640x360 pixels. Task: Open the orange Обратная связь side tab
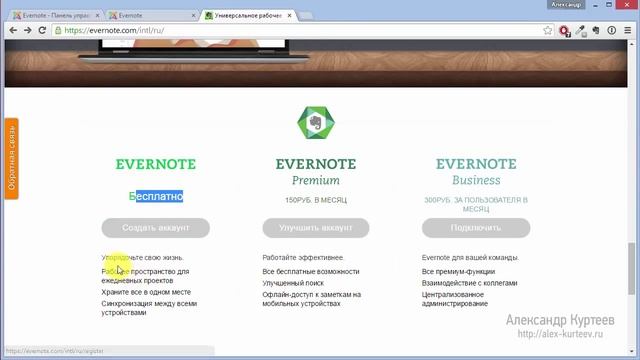[x=12, y=158]
